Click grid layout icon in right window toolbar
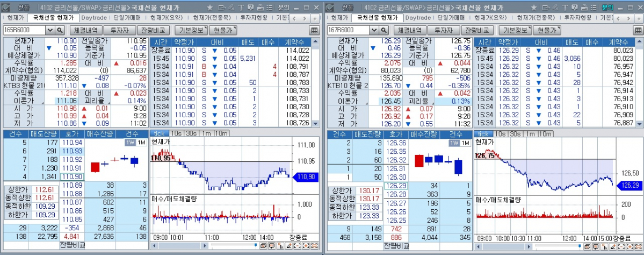The image size is (644, 255). pos(638,30)
